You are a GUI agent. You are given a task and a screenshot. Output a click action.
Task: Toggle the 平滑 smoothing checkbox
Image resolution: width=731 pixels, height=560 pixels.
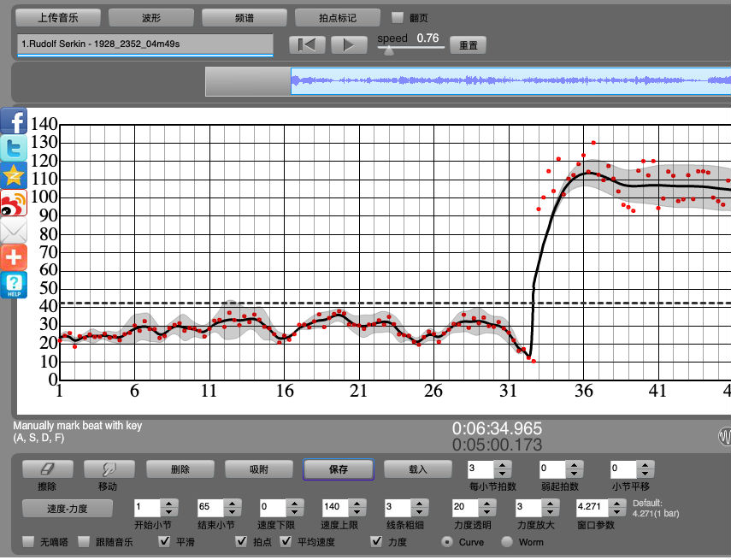[165, 542]
